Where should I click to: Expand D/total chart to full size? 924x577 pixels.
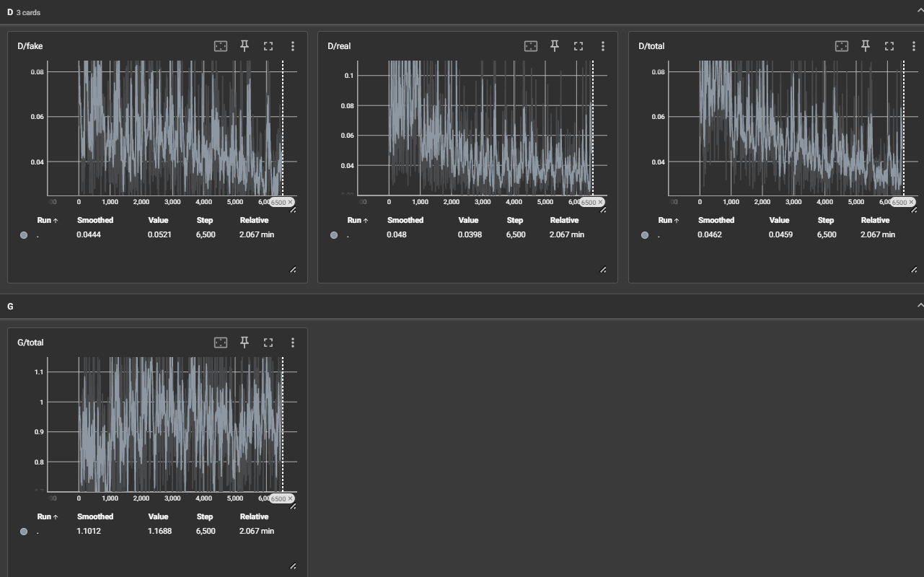tap(889, 46)
